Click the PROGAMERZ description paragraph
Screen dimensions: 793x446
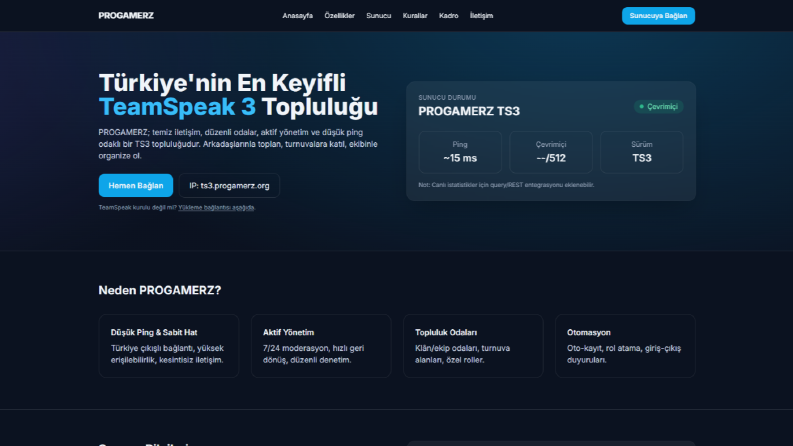click(x=238, y=144)
